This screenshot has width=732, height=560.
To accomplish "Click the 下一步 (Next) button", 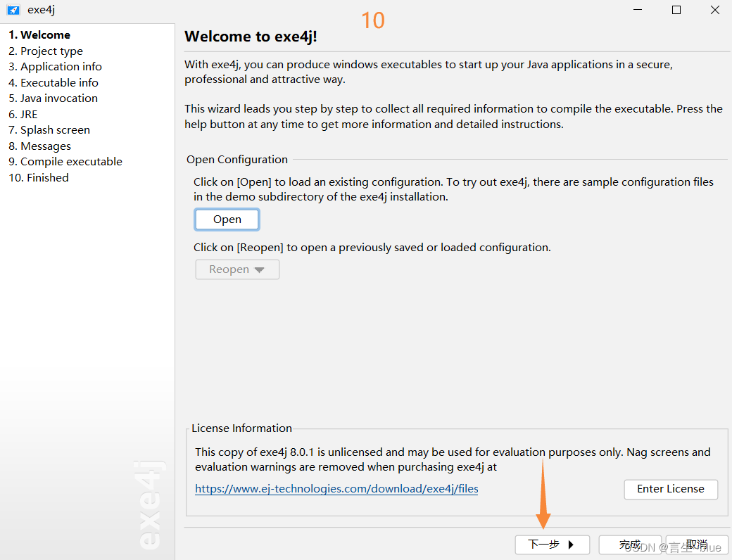I will pyautogui.click(x=553, y=545).
